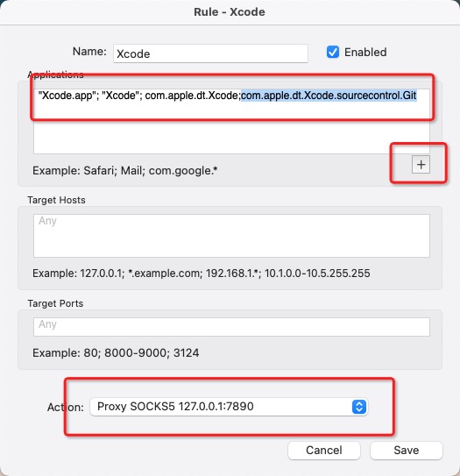Image resolution: width=460 pixels, height=476 pixels.
Task: Click the Rule - Xcode title text
Action: (230, 12)
